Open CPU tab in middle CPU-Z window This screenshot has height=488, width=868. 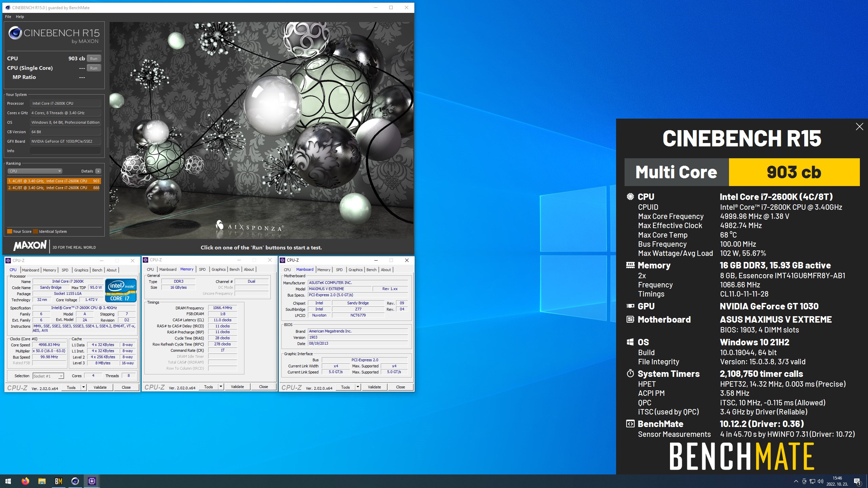[x=150, y=269]
